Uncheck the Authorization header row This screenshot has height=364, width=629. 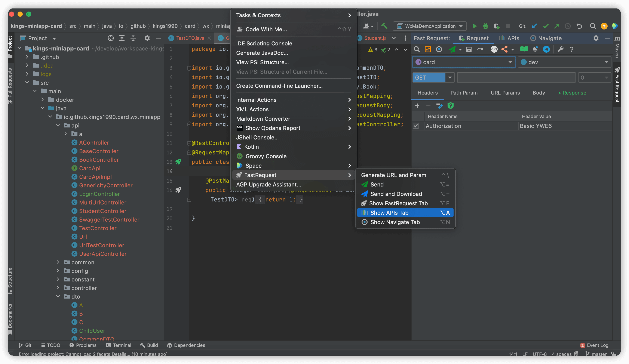(416, 126)
